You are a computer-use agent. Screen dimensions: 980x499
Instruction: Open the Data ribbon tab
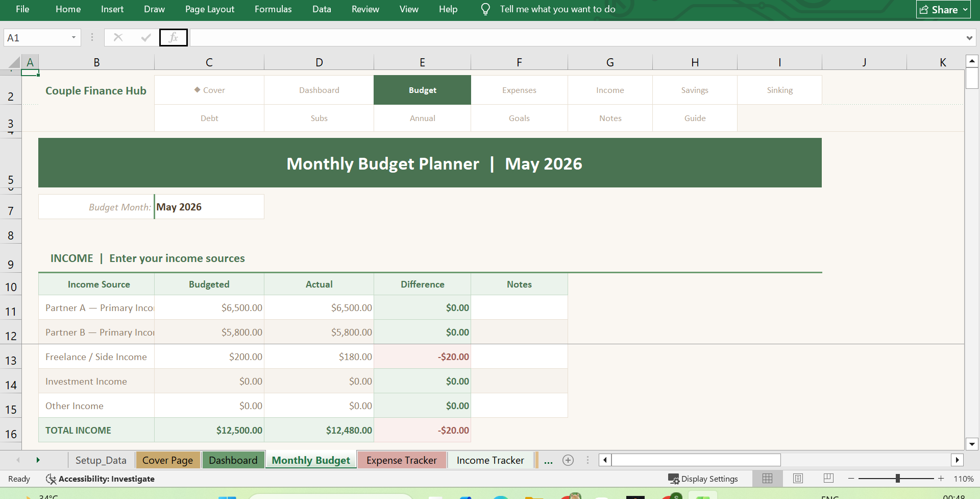(x=322, y=9)
